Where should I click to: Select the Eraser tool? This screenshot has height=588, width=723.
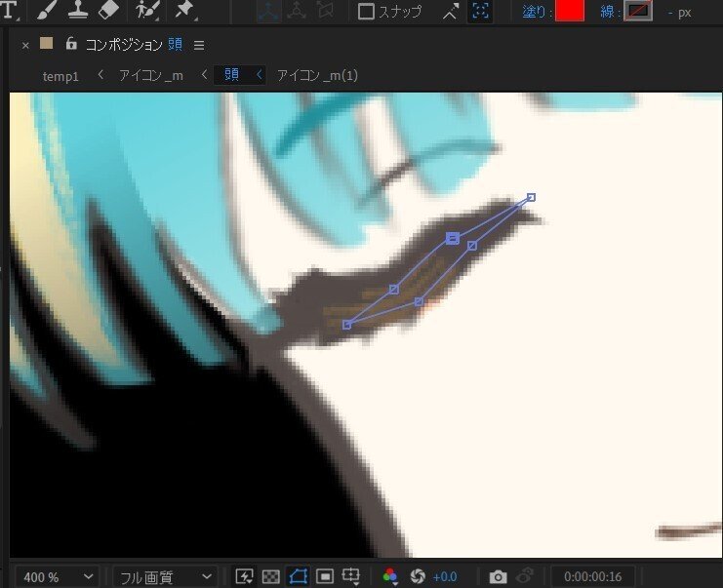tap(109, 10)
